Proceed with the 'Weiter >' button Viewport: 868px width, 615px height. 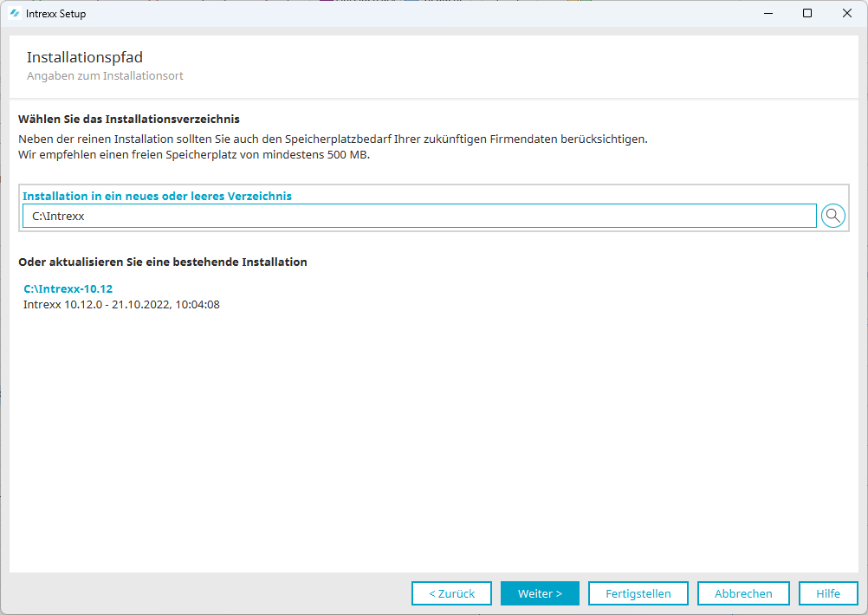[540, 593]
